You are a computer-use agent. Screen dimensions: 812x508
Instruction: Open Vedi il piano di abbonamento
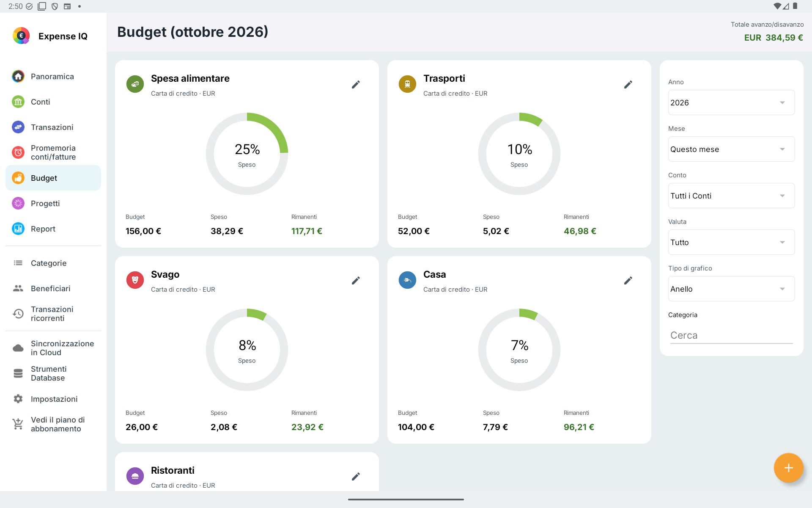(53, 424)
